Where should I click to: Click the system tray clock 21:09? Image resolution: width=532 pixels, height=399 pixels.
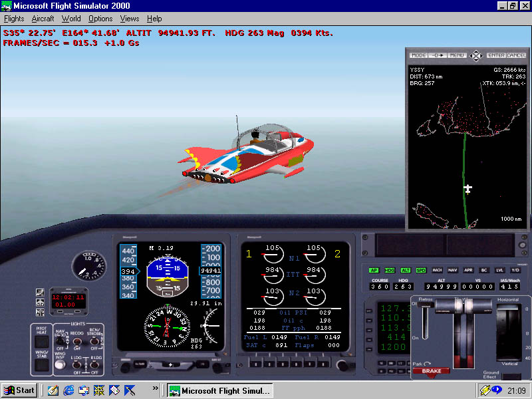(x=517, y=390)
